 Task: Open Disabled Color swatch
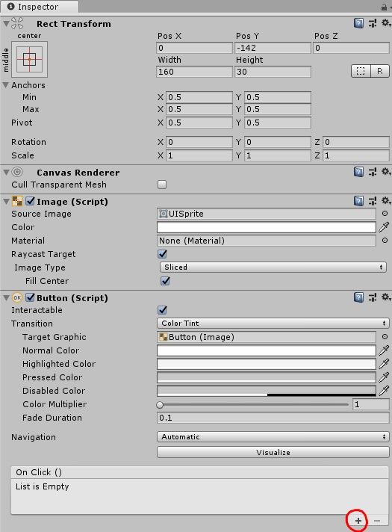267,391
